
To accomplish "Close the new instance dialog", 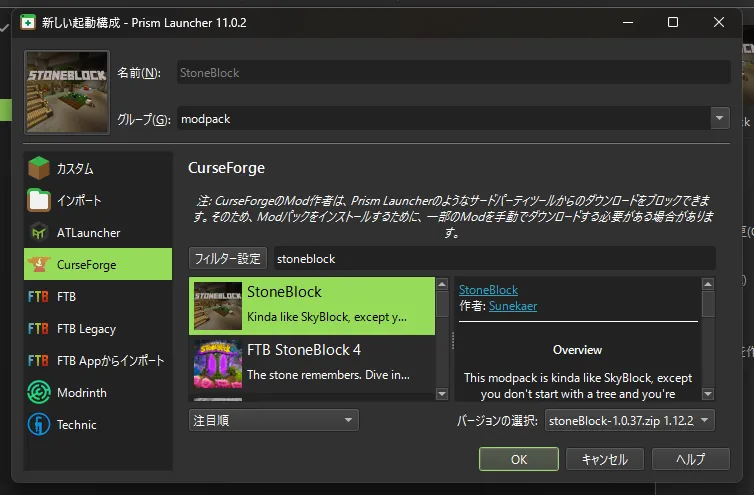I will (x=718, y=22).
